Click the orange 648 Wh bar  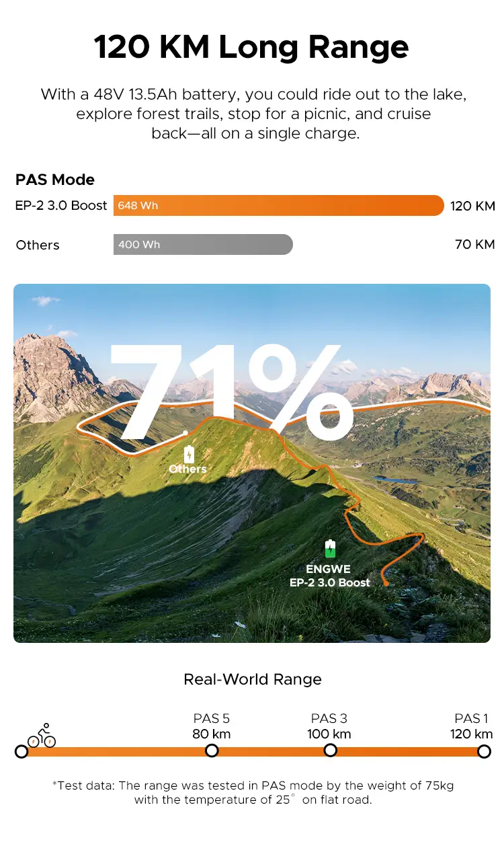point(278,205)
